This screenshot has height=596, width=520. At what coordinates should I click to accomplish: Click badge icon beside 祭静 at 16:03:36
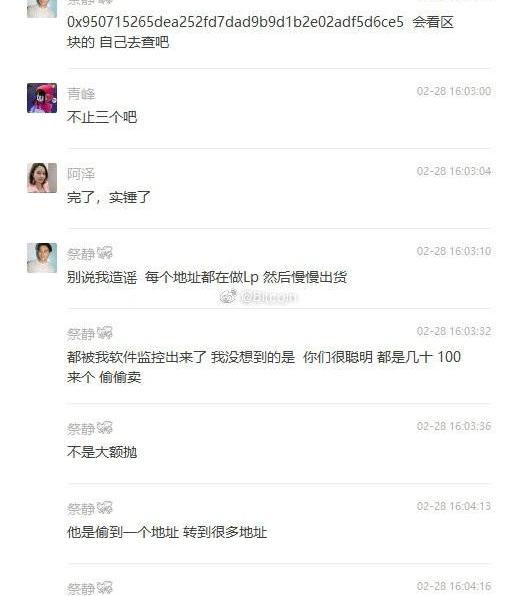(x=105, y=428)
